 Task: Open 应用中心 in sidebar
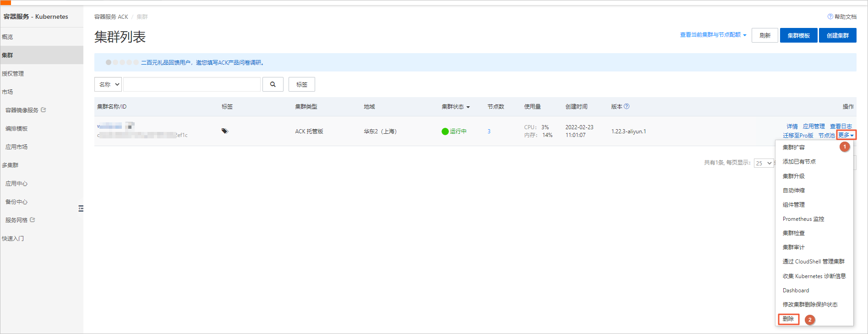pyautogui.click(x=16, y=183)
